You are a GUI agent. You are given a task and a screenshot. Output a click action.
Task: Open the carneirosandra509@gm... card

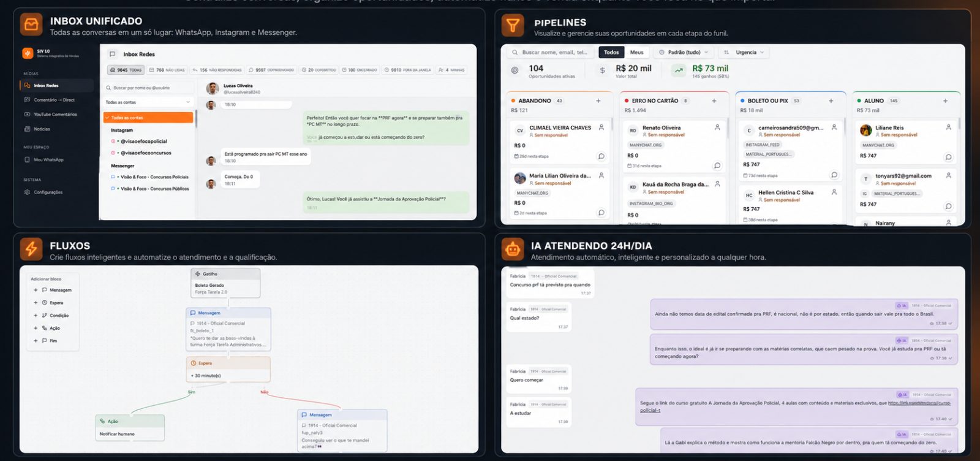[790, 151]
